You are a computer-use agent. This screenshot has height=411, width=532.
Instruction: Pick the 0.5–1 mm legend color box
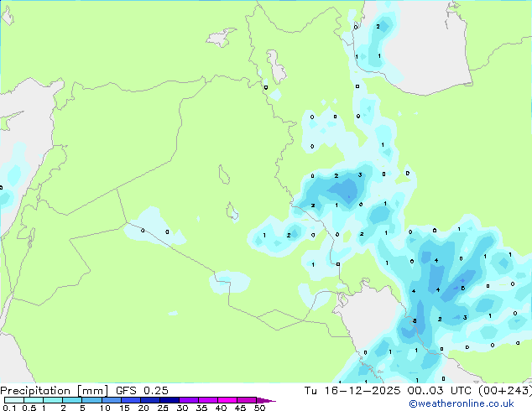pos(34,400)
